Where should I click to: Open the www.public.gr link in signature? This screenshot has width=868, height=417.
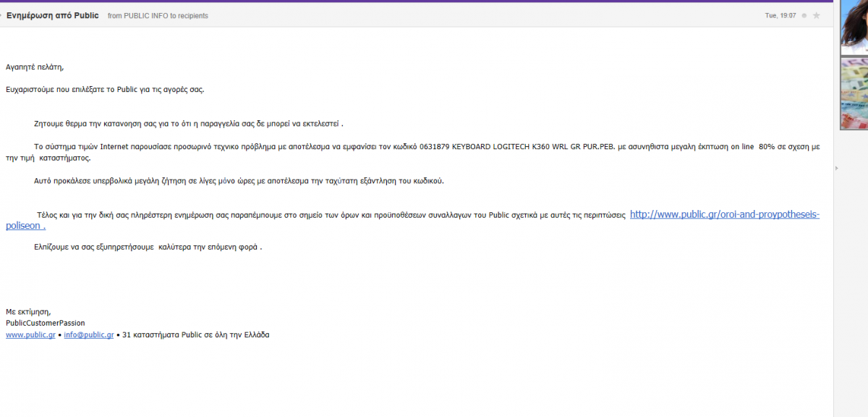pyautogui.click(x=30, y=335)
